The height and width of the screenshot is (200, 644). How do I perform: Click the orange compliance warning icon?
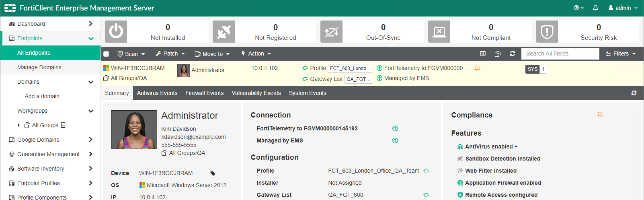(x=600, y=115)
